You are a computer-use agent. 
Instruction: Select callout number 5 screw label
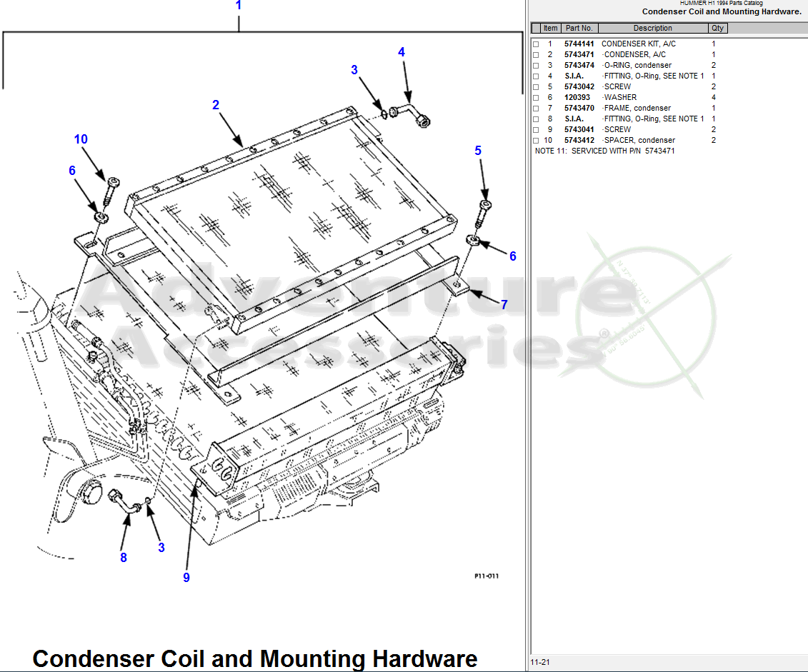click(478, 151)
